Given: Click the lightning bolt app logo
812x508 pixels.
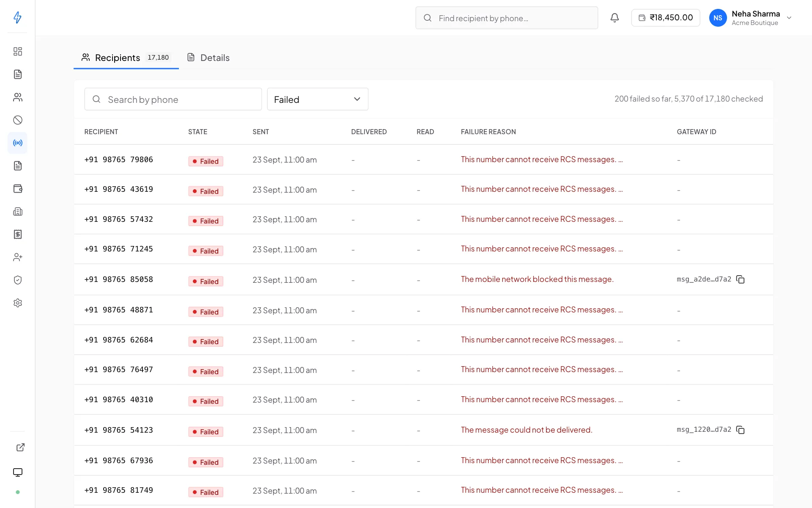Looking at the screenshot, I should (17, 17).
